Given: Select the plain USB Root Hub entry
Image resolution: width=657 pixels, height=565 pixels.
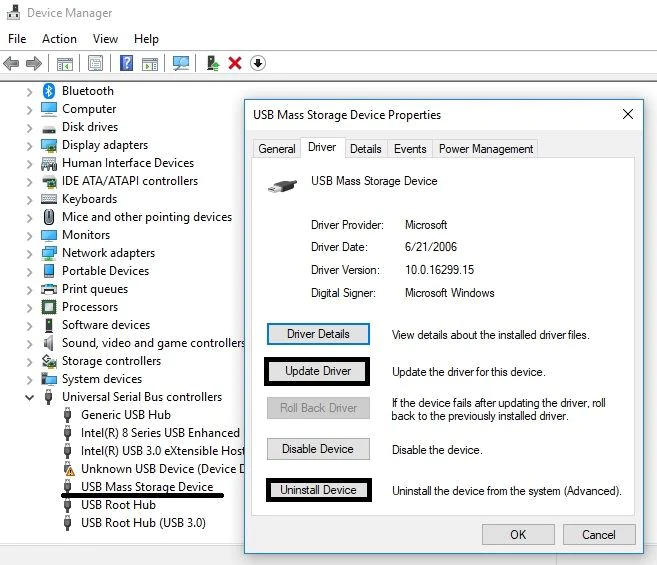Looking at the screenshot, I should pyautogui.click(x=118, y=505).
